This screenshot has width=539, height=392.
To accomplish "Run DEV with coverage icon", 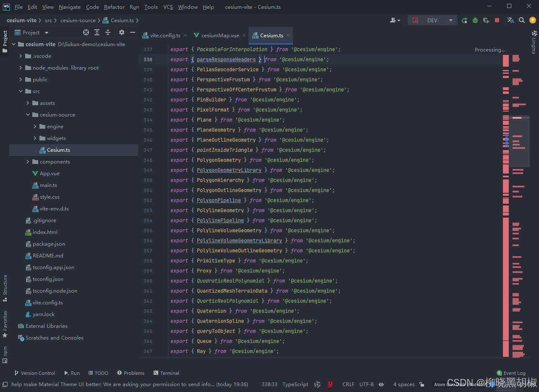I will tap(486, 20).
